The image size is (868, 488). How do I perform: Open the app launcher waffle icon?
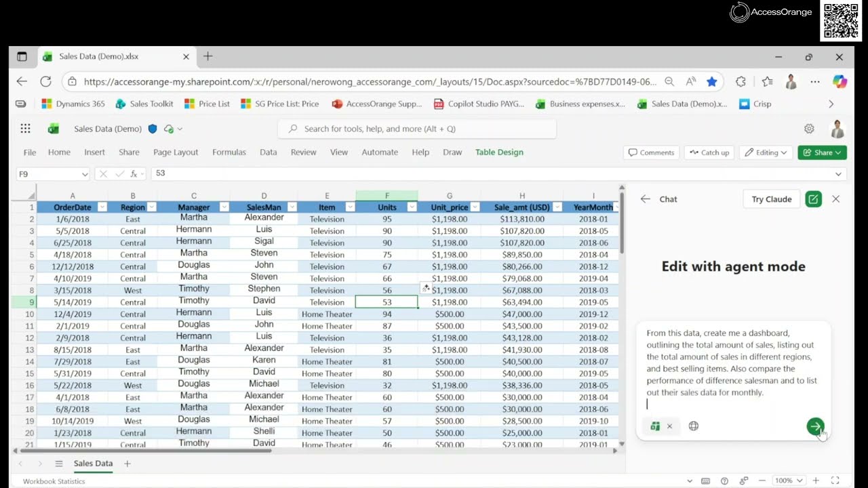[25, 129]
